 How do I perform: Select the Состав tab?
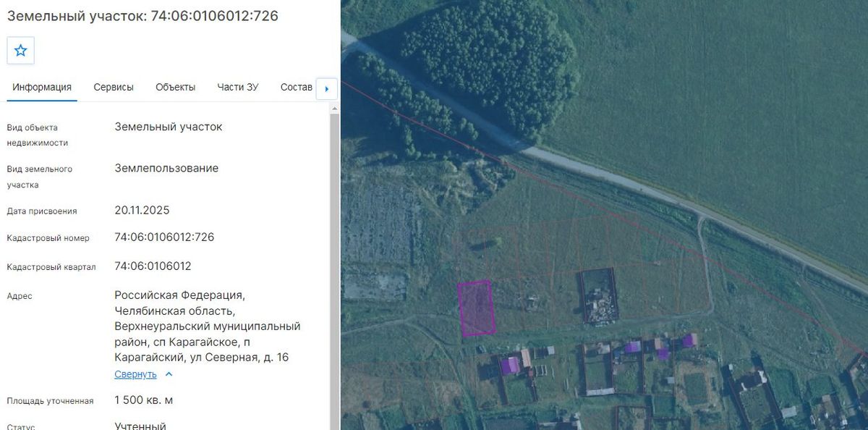[297, 88]
